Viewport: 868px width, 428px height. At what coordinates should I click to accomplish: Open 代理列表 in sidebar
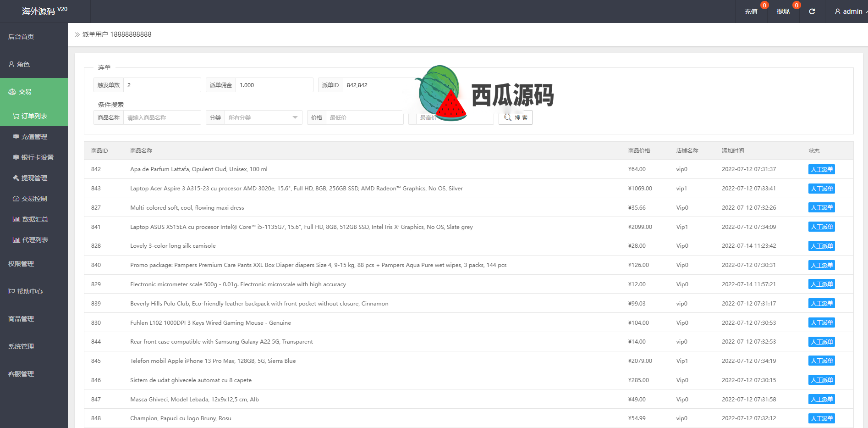tap(35, 240)
